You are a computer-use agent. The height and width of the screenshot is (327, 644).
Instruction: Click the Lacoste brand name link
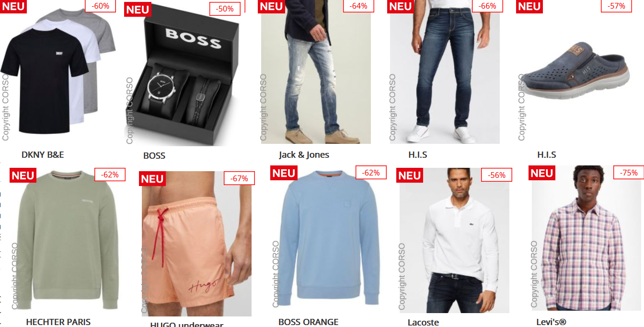[x=423, y=322]
